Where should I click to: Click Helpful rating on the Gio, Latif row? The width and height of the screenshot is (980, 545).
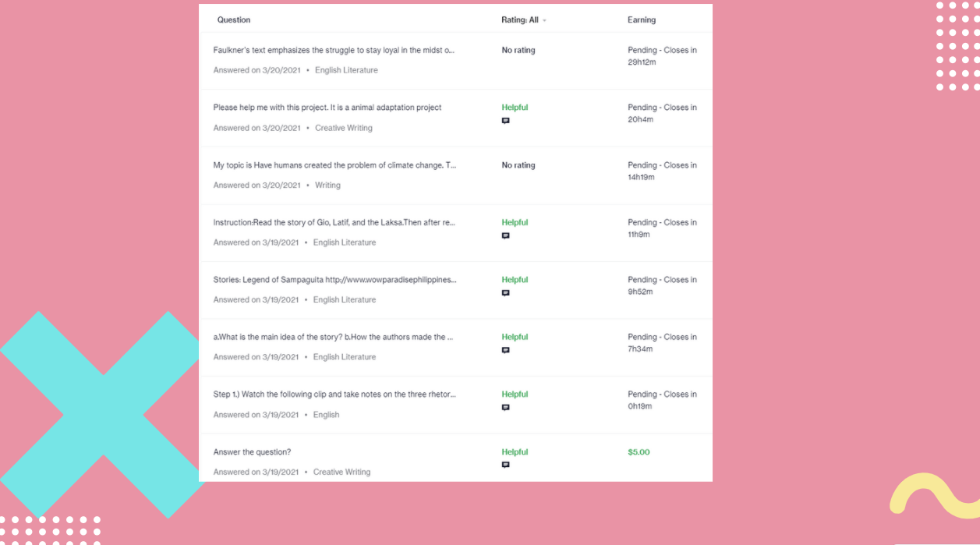pos(515,222)
